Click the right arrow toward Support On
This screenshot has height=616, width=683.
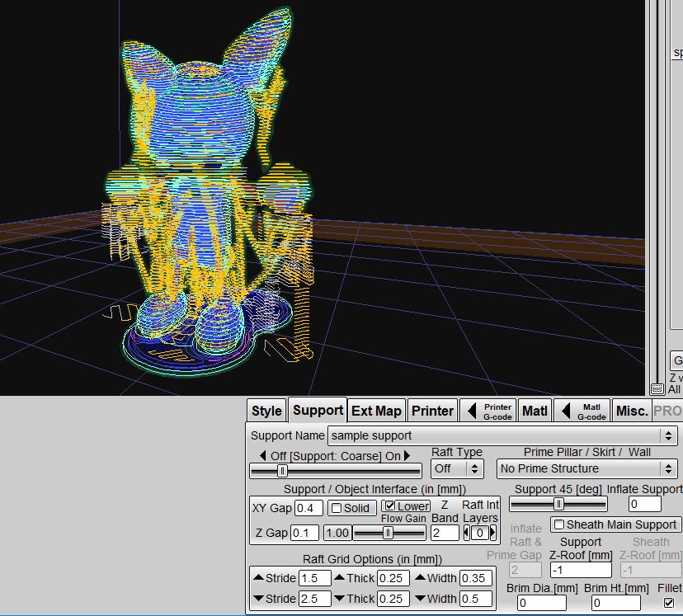click(x=407, y=456)
